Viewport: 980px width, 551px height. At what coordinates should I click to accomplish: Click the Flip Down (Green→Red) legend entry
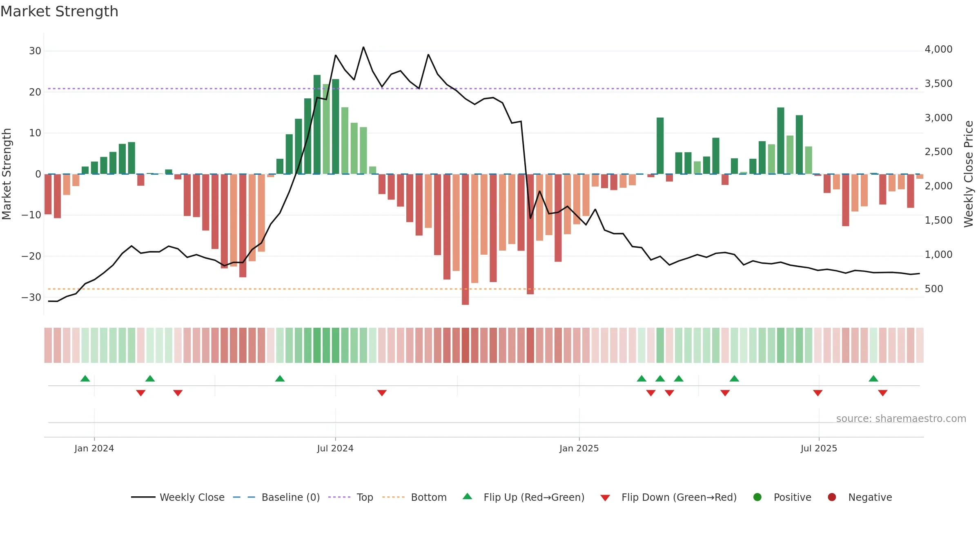click(668, 497)
